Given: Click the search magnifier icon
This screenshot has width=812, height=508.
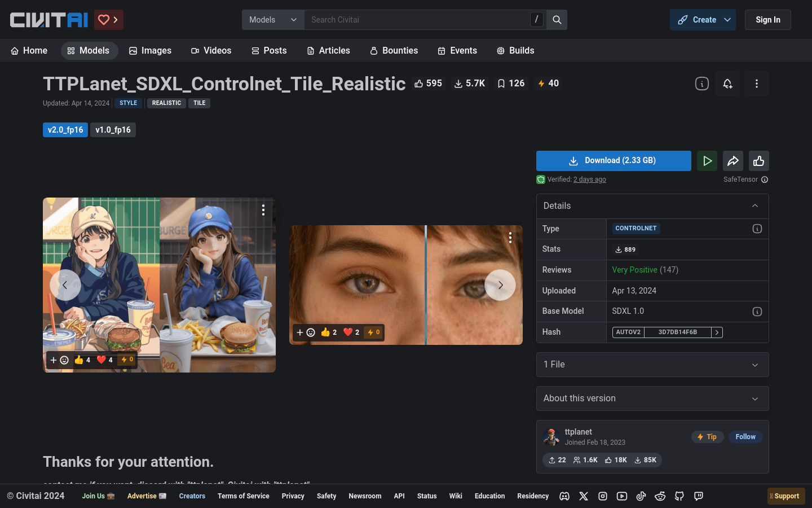Looking at the screenshot, I should coord(557,20).
